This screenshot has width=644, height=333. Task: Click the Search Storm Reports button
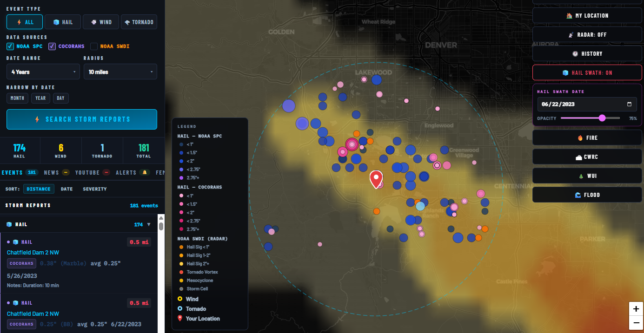82,119
